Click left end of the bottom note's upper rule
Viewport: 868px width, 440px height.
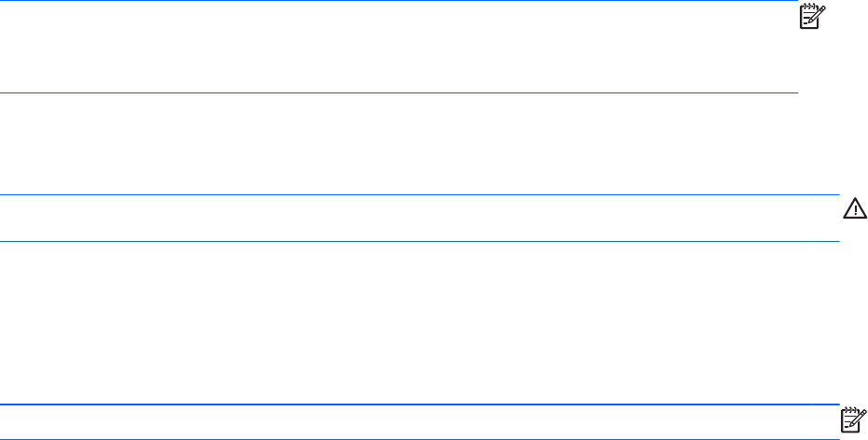(5, 405)
